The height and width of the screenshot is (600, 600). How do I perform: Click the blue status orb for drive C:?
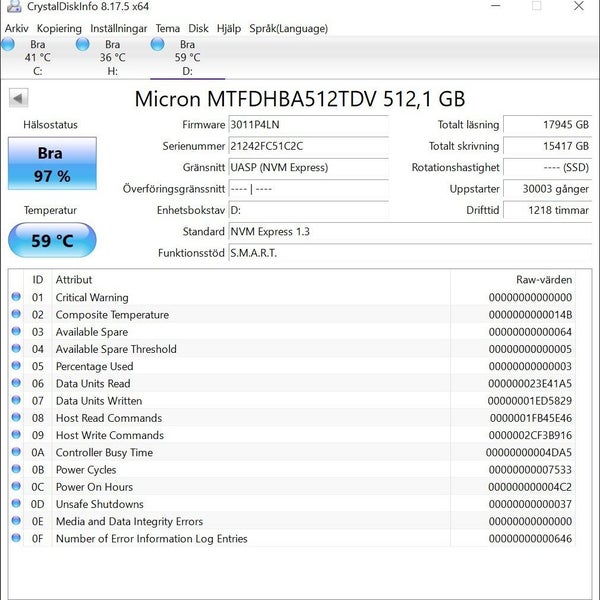click(x=8, y=44)
